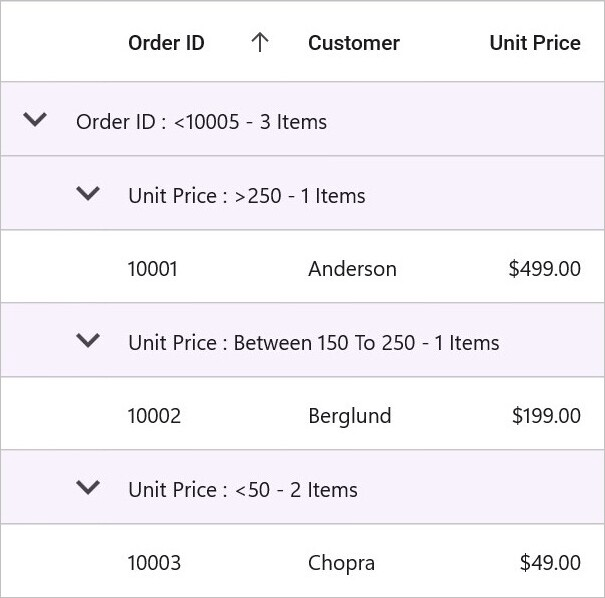Image resolution: width=605 pixels, height=598 pixels.
Task: Click the $499.00 price cell
Action: [544, 269]
